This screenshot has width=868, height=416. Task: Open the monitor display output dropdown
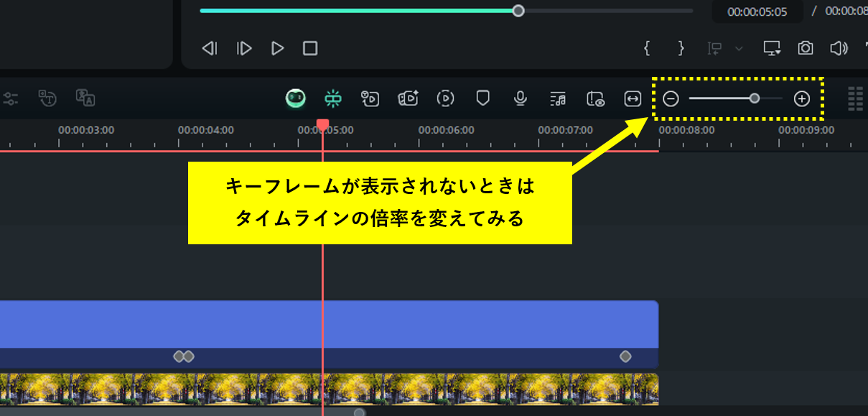tap(771, 48)
